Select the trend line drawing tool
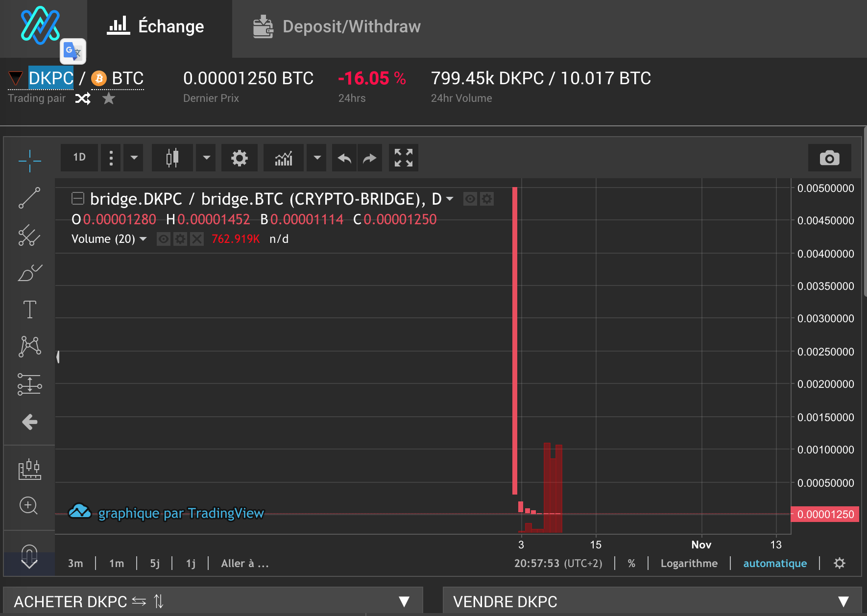 pyautogui.click(x=29, y=198)
